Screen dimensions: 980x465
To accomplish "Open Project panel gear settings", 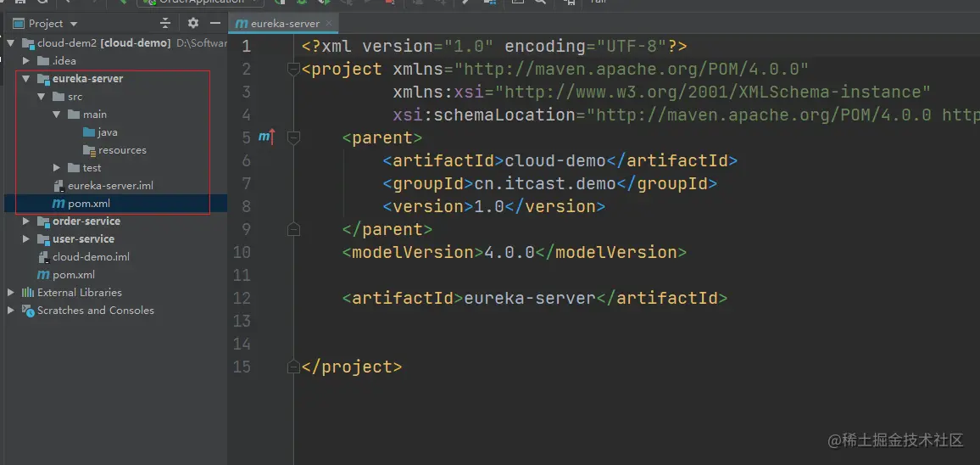I will tap(193, 23).
